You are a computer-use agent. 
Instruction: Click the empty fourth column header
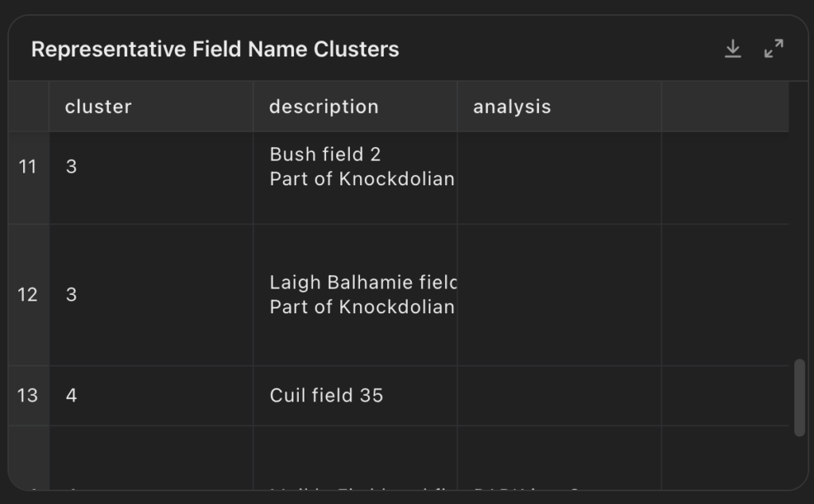point(725,107)
